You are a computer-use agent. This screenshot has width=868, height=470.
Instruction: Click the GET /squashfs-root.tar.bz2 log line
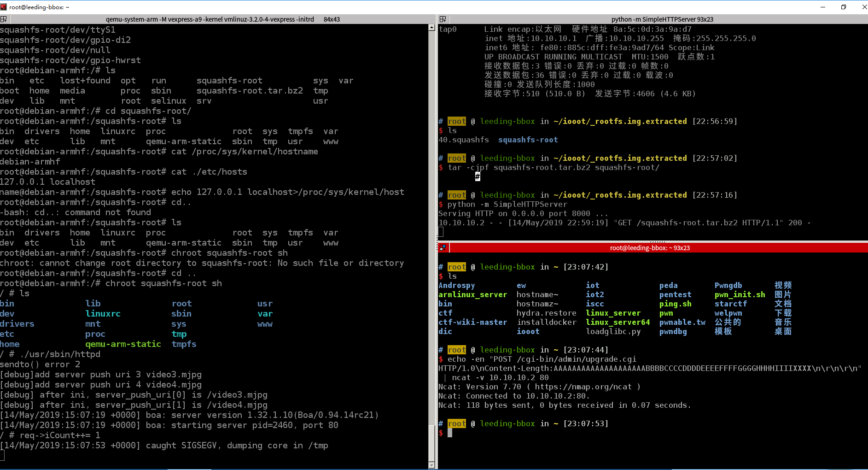(x=624, y=223)
